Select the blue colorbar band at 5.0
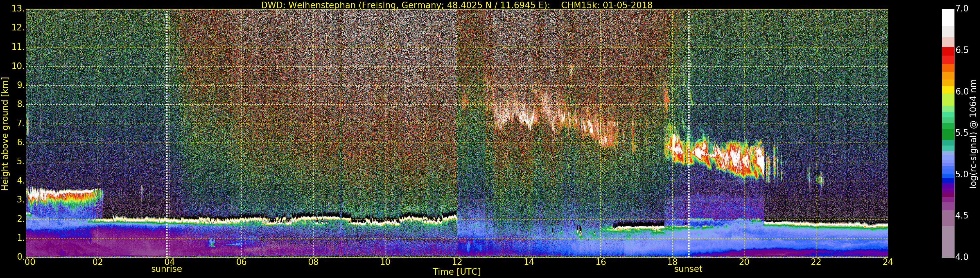Screen dimensions: 980x278 [x=948, y=174]
